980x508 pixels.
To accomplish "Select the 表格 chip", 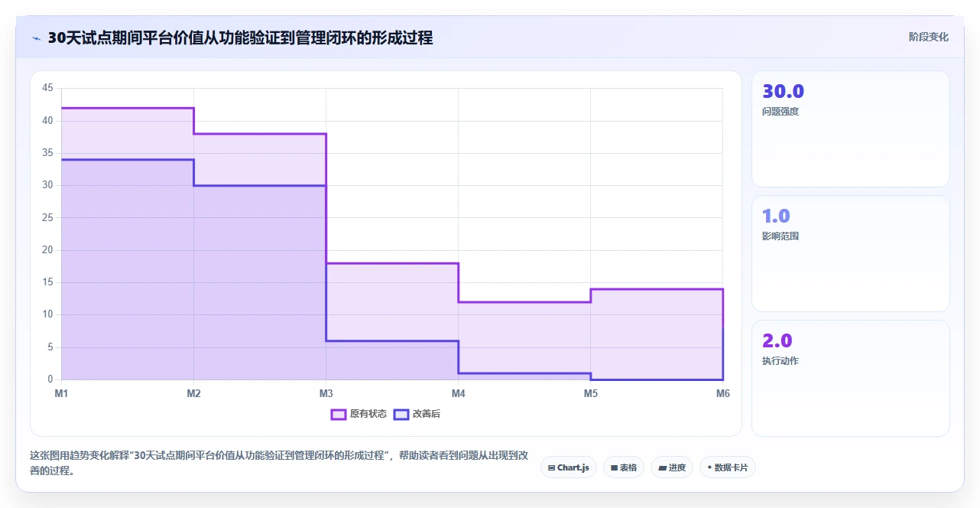I will [x=624, y=467].
